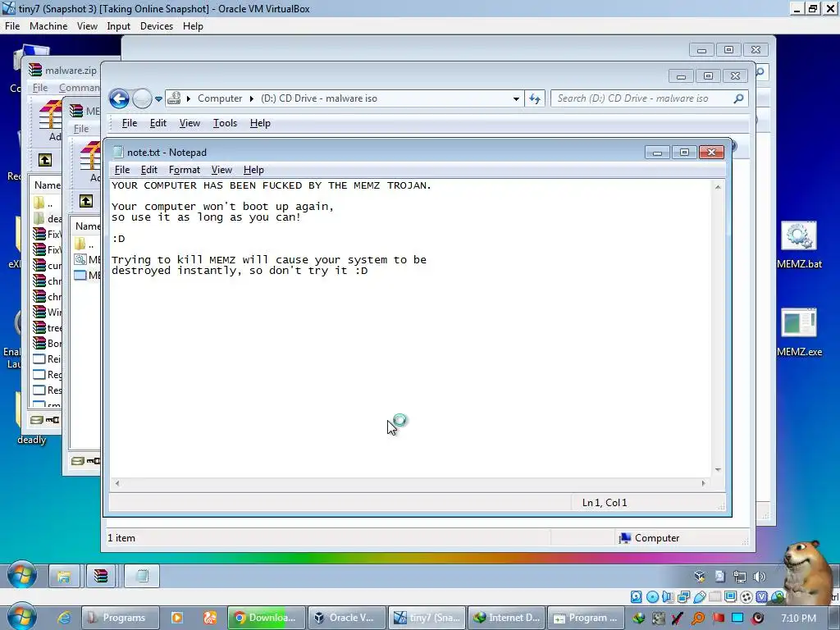This screenshot has height=630, width=840.
Task: Open Notepad's Edit menu
Action: tap(149, 170)
